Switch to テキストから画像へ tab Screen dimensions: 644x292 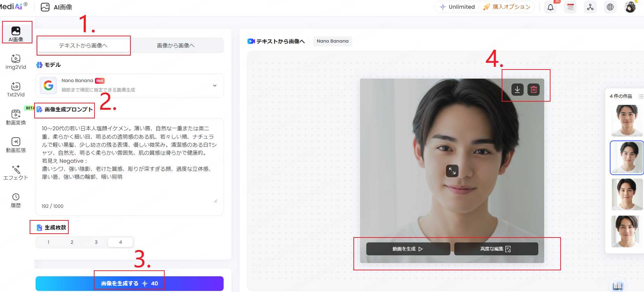click(83, 45)
